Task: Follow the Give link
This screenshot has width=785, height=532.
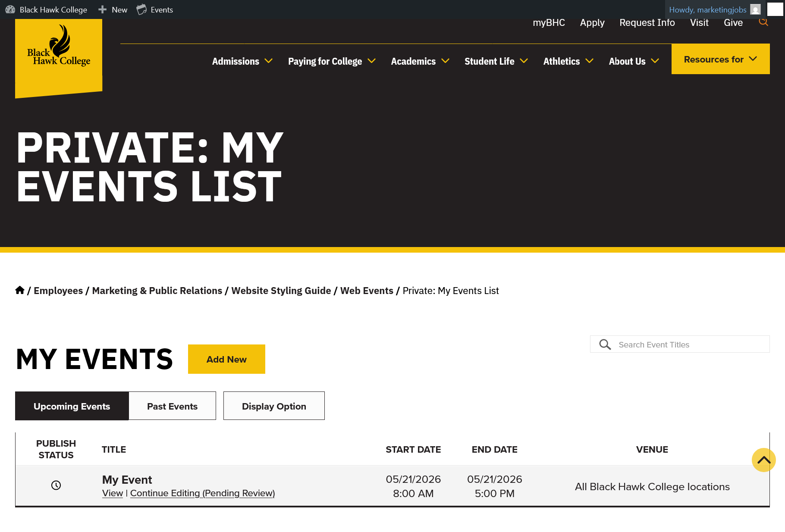Action: [733, 23]
